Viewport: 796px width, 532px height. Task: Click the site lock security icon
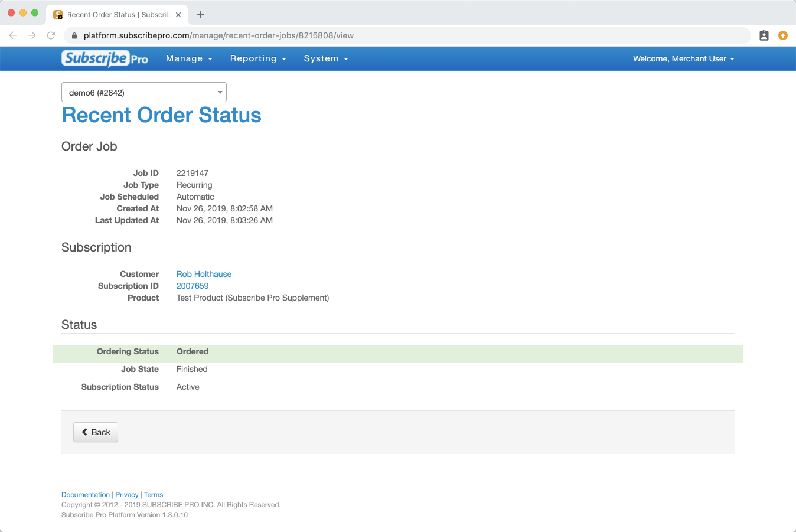click(x=74, y=35)
